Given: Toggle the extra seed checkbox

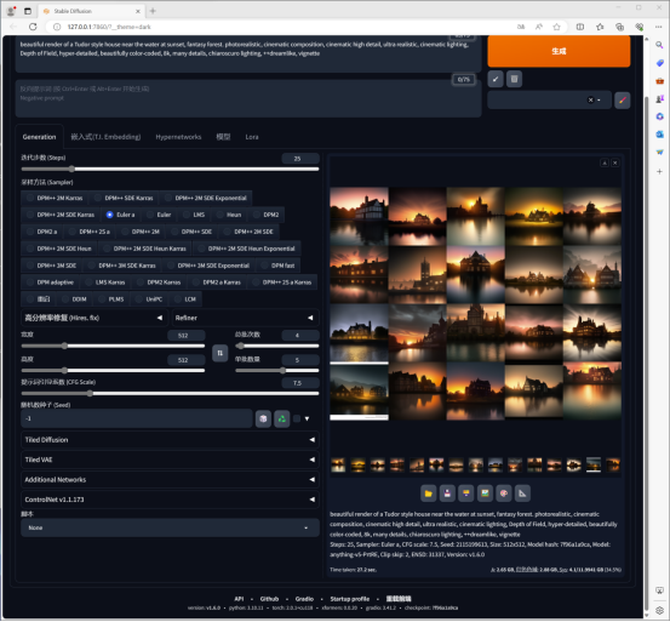Looking at the screenshot, I should 297,419.
